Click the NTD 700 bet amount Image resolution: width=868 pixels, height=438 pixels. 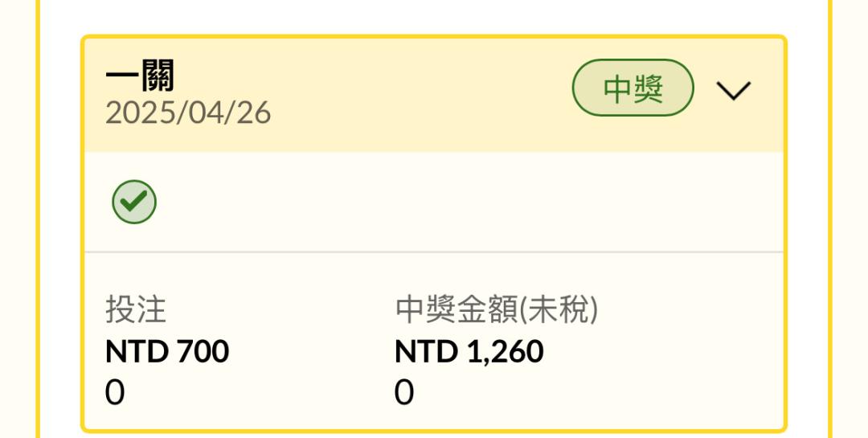pos(166,351)
